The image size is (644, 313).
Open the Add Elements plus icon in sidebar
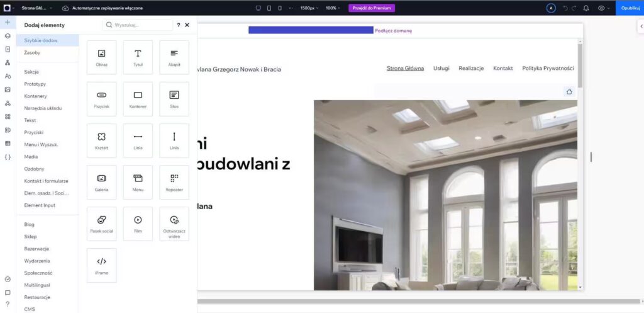coord(8,22)
